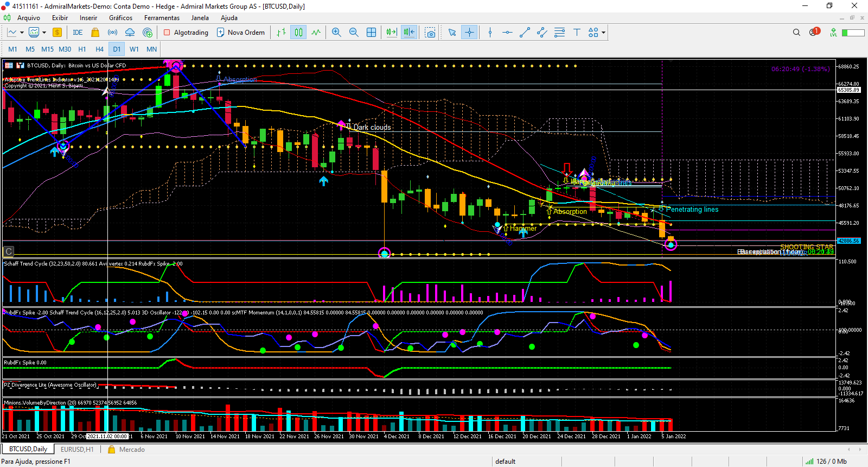Select the horizontal line tool
Viewport: 868px width, 467px height.
click(507, 33)
